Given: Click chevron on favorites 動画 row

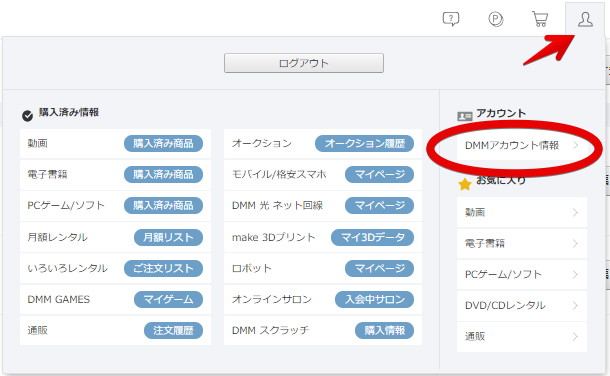Looking at the screenshot, I should click(x=575, y=212).
